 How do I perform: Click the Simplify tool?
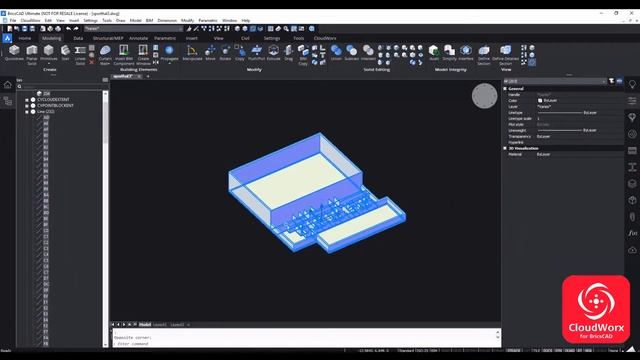449,53
